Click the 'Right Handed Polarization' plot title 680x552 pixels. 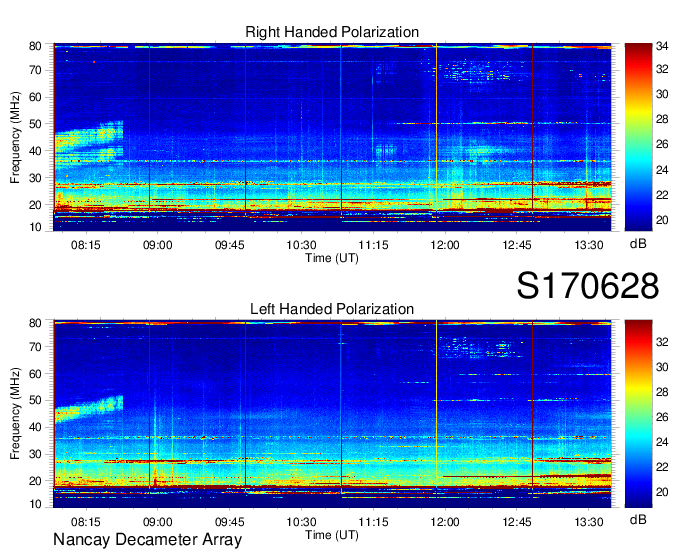pyautogui.click(x=332, y=32)
